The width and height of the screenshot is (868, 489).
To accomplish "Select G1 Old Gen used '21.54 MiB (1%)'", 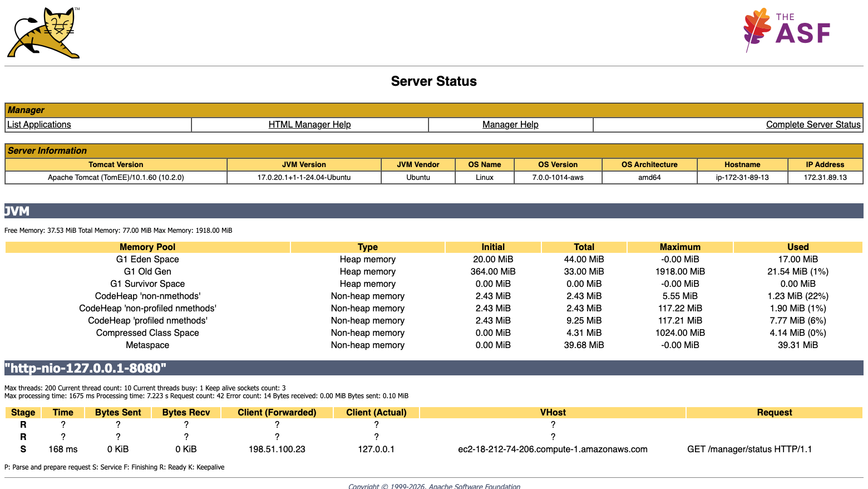I will [x=798, y=272].
